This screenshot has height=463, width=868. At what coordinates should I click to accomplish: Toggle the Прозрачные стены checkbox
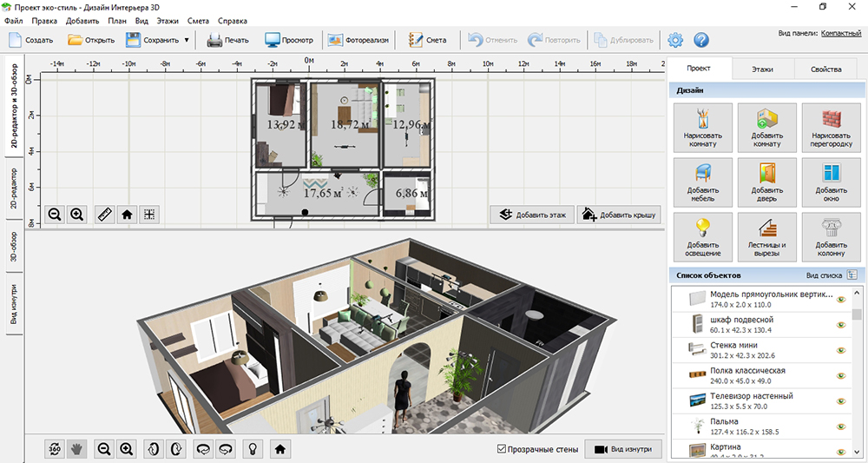pyautogui.click(x=502, y=448)
